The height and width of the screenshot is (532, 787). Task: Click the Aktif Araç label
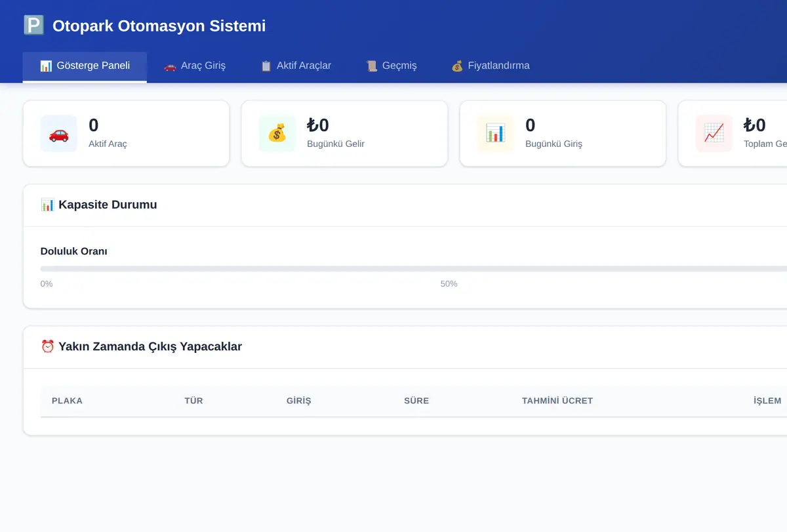tap(108, 144)
